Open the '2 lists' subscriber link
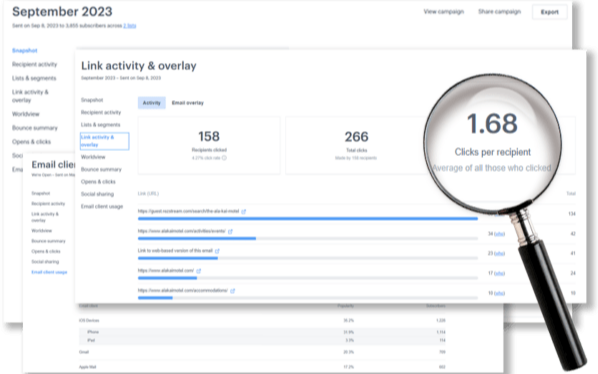This screenshot has height=374, width=598. tap(130, 26)
